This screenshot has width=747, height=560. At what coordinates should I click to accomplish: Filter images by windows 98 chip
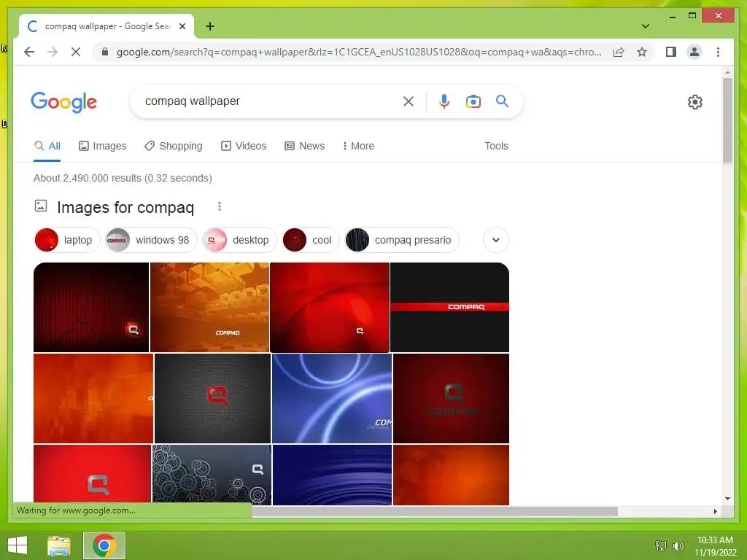(x=151, y=240)
